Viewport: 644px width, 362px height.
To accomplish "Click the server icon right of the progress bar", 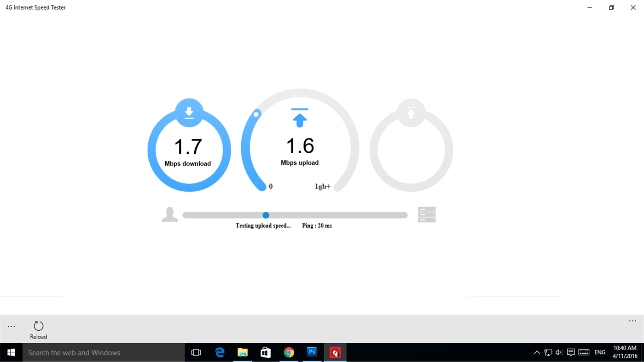I will click(x=426, y=214).
